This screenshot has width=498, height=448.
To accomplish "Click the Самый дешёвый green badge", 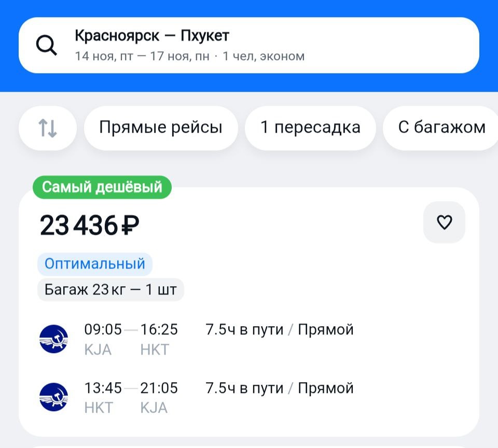I will point(102,187).
